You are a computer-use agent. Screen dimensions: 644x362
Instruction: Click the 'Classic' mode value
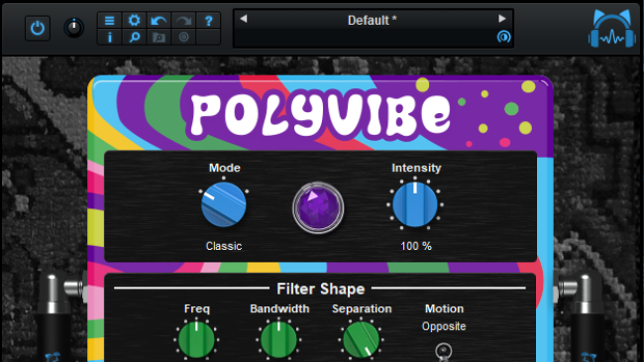click(224, 246)
